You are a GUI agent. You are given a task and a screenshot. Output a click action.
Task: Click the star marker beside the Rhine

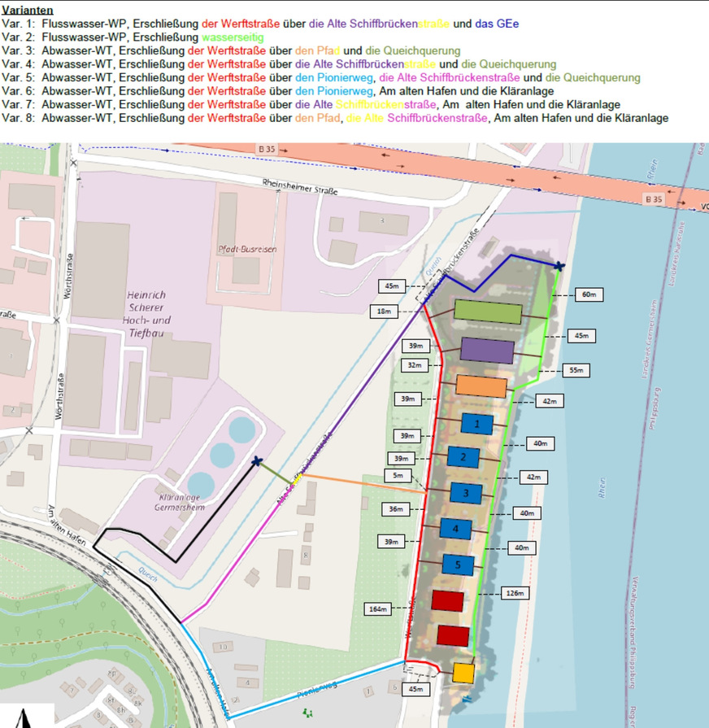pyautogui.click(x=559, y=266)
